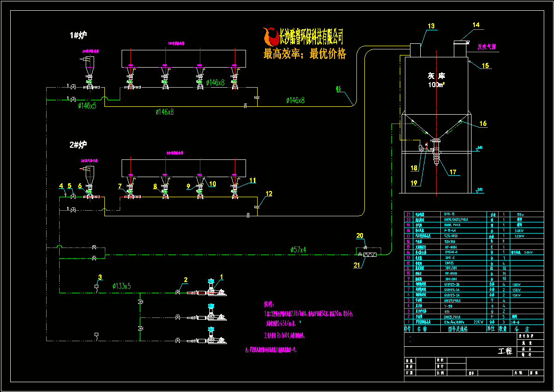Click the 备注 table header
Image resolution: width=554 pixels, height=392 pixels.
(x=521, y=329)
